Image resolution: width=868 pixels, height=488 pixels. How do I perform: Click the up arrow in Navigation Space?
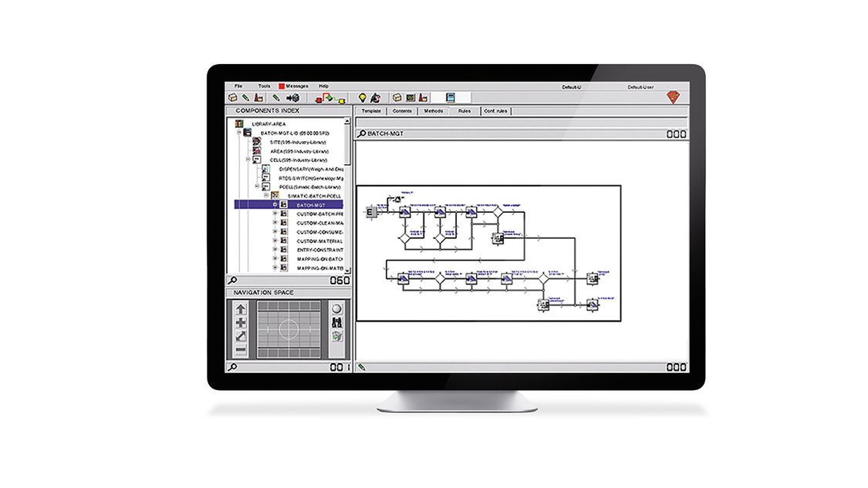pyautogui.click(x=241, y=308)
